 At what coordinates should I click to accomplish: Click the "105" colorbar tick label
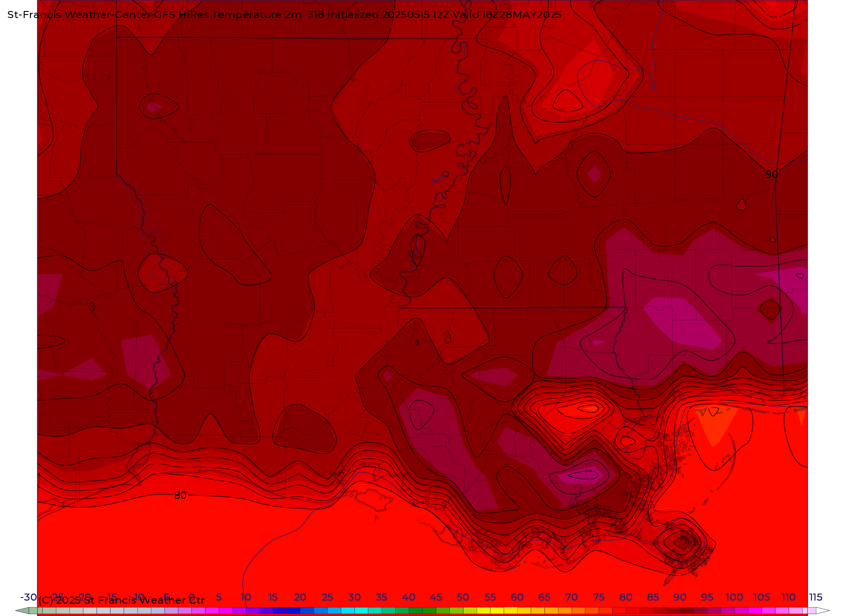761,597
